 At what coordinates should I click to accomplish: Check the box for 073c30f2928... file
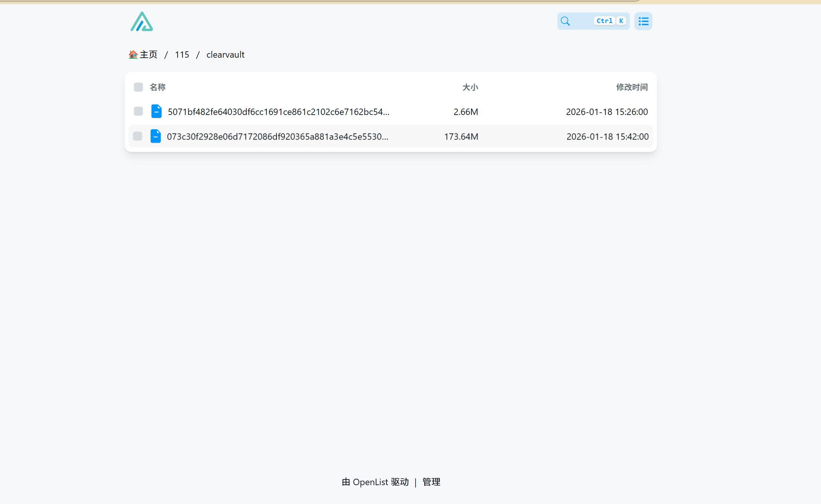click(x=137, y=136)
